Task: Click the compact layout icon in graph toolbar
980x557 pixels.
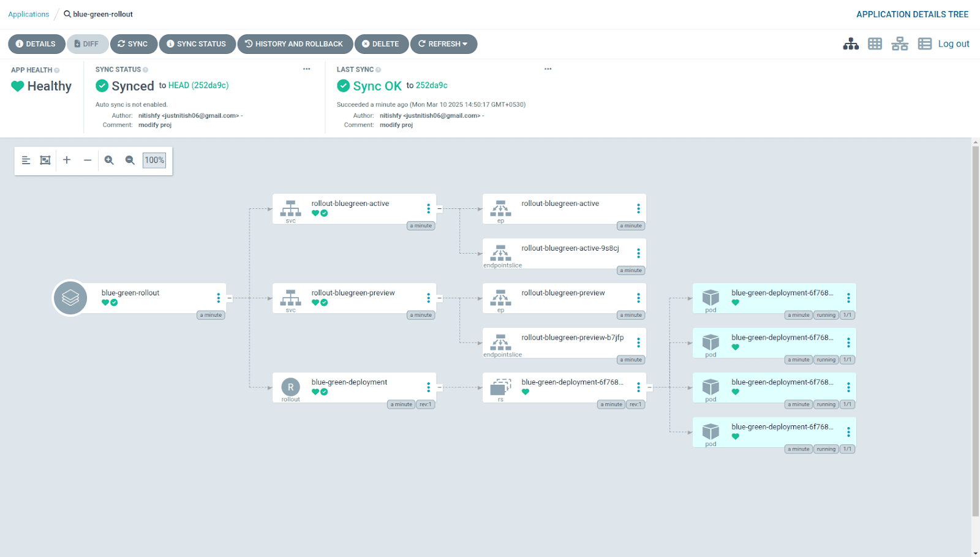Action: pos(26,160)
